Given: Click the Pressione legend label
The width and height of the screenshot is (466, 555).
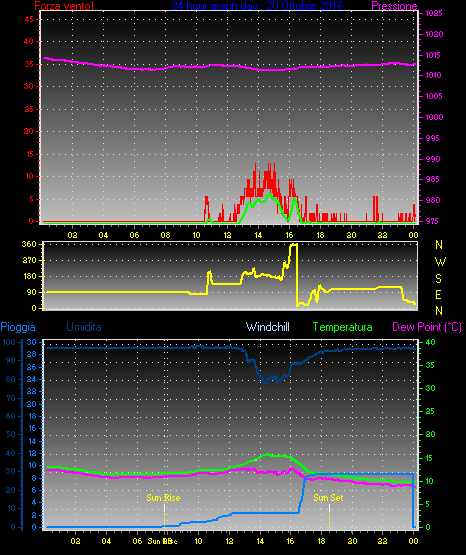Looking at the screenshot, I should coord(394,6).
